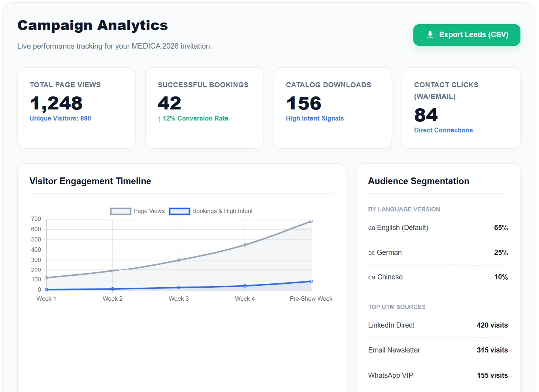Viewport: 539px width, 392px height.
Task: Click the 10% Chinese share value
Action: pos(501,277)
